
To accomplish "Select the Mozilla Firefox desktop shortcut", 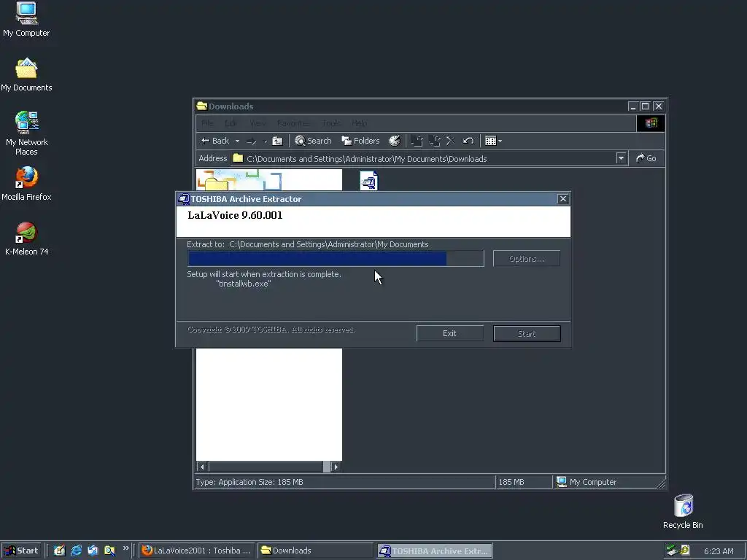I will (x=26, y=184).
